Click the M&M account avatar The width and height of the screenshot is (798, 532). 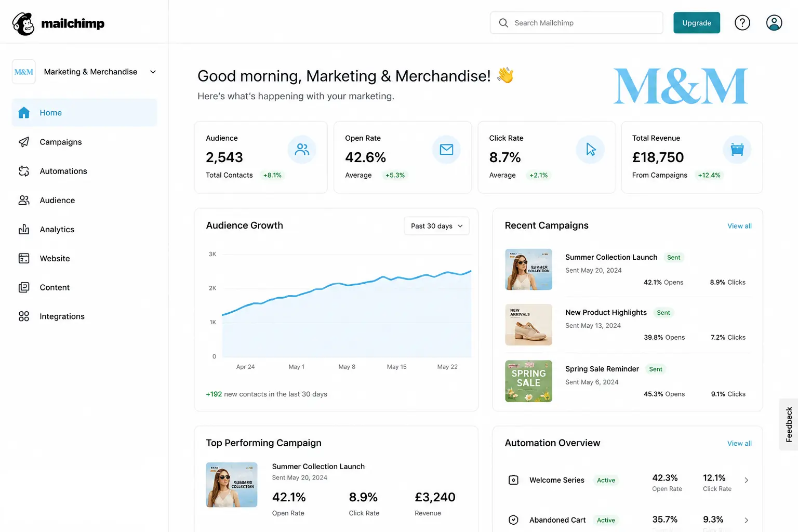(24, 72)
